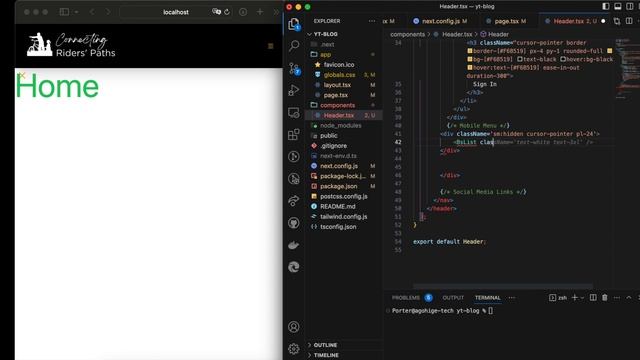This screenshot has height=360, width=640.
Task: Toggle the secondary sidebar layout button
Action: 630,6
